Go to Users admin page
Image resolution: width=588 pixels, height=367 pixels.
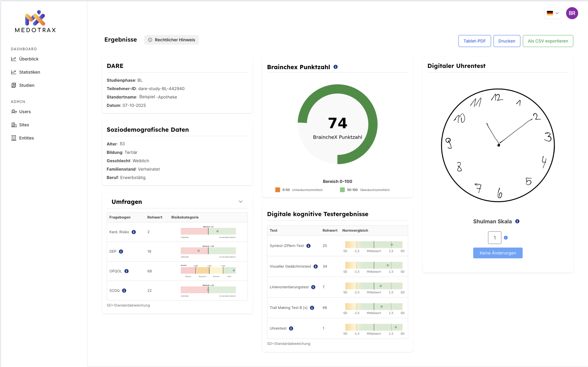(25, 112)
